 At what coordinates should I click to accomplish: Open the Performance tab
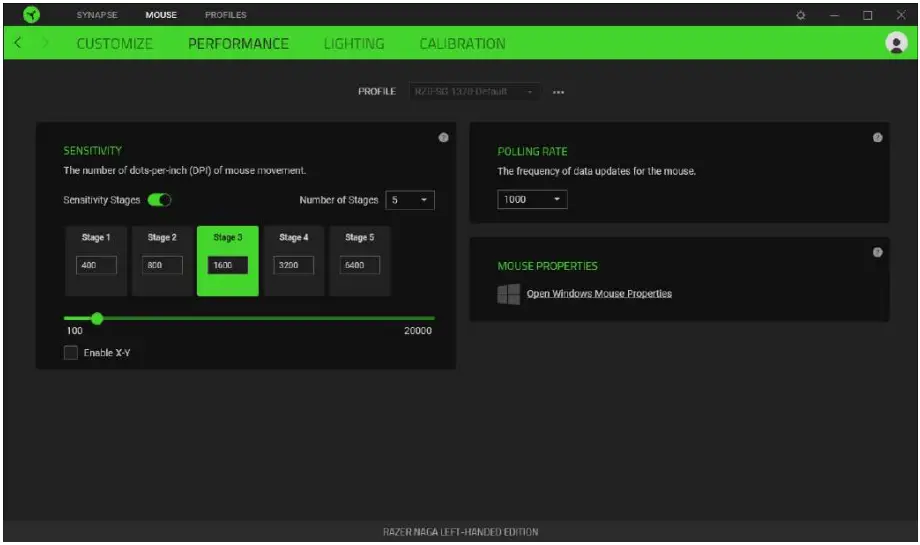pyautogui.click(x=238, y=43)
